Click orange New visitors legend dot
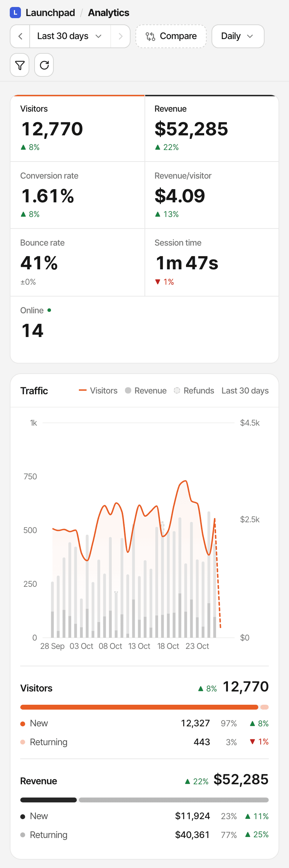 23,724
